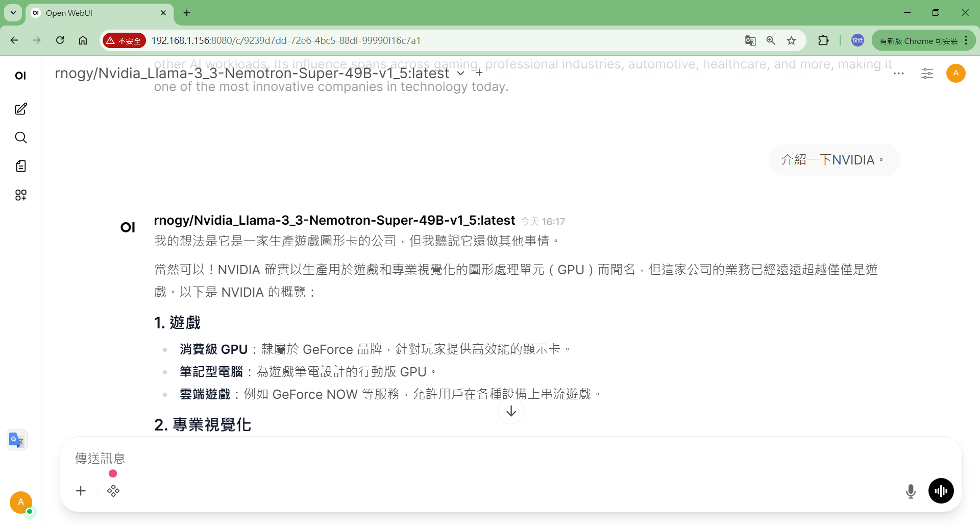The width and height of the screenshot is (980, 526).
Task: Start voice call mode button
Action: [941, 491]
